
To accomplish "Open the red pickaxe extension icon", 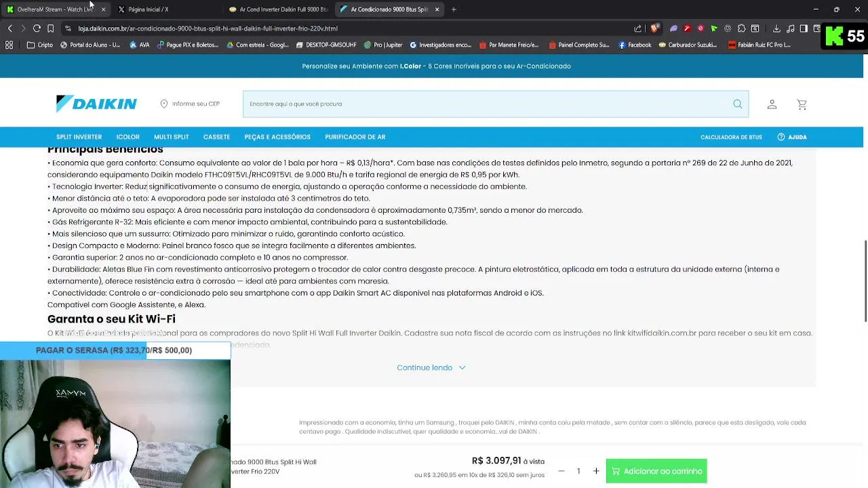I will 687,28.
